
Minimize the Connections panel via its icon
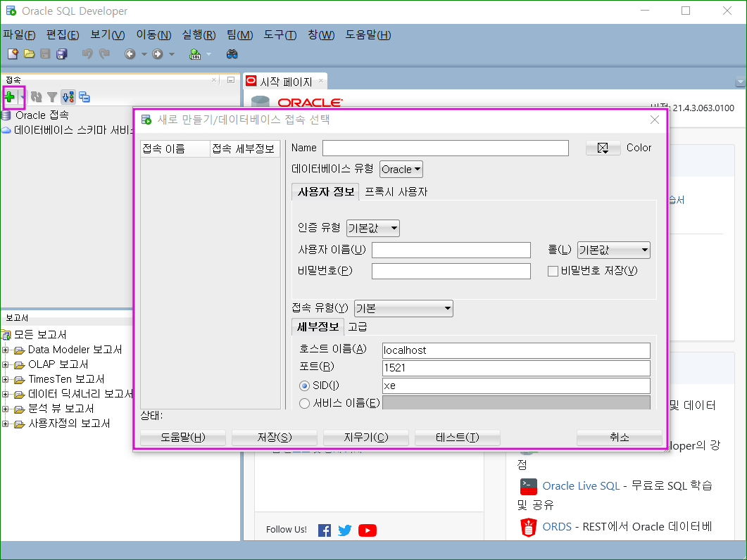[231, 80]
